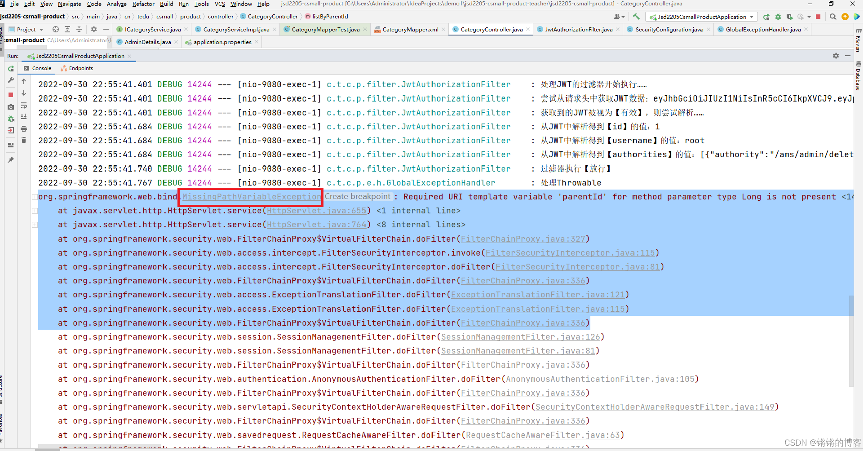This screenshot has height=451, width=868.
Task: Open Search Everywhere
Action: 833,17
